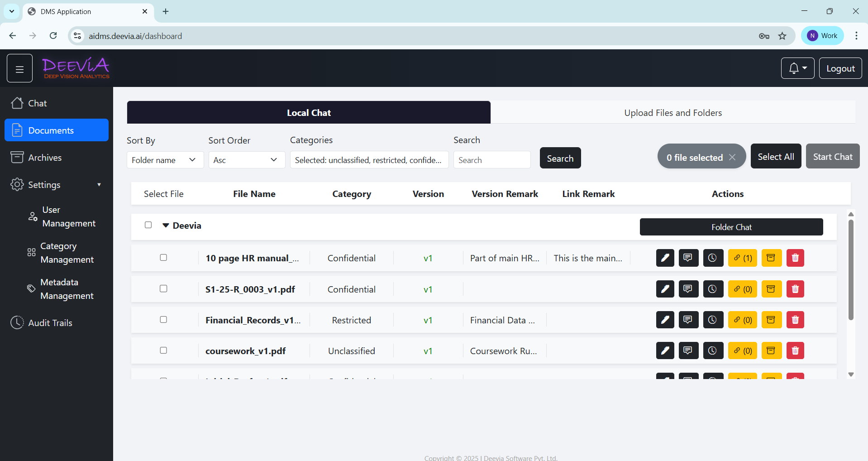Screen dimensions: 868x461
Task: Click the Select All button
Action: point(775,156)
